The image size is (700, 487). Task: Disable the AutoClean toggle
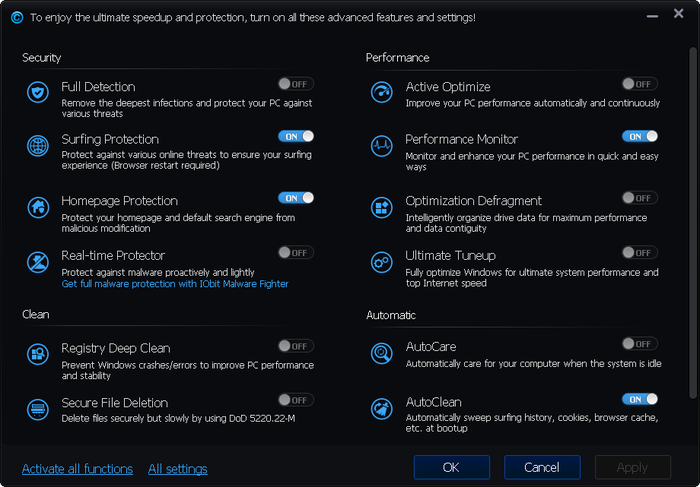(640, 399)
